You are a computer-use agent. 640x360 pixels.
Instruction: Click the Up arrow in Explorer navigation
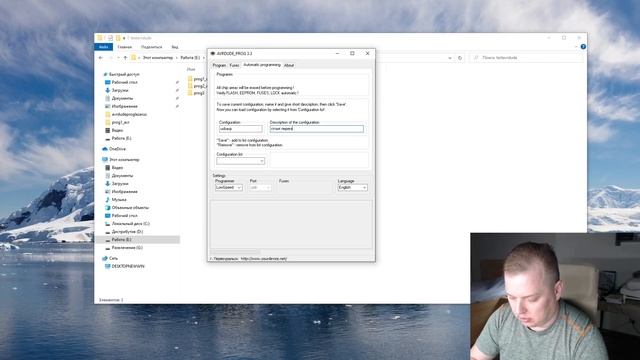tap(125, 58)
